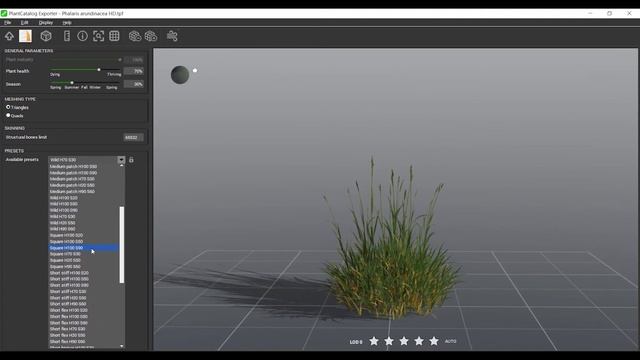640x360 pixels.
Task: Open the 3D cube mesh view
Action: [x=46, y=36]
